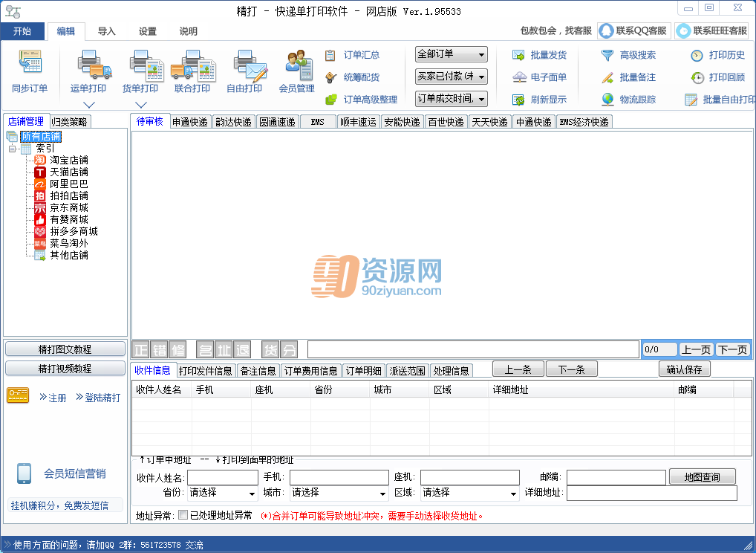Click the 详细地址 input field

(652, 493)
